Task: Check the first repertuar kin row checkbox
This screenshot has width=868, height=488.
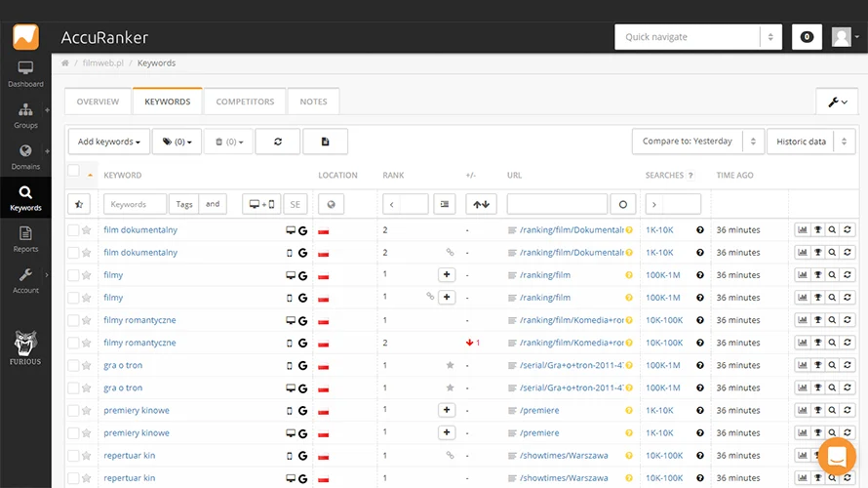Action: point(73,456)
